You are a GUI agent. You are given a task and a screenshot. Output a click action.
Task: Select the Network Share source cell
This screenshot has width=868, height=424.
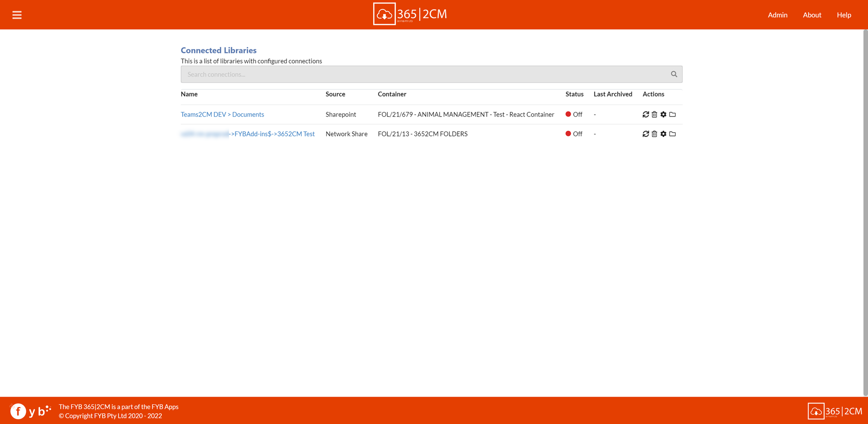(x=346, y=134)
